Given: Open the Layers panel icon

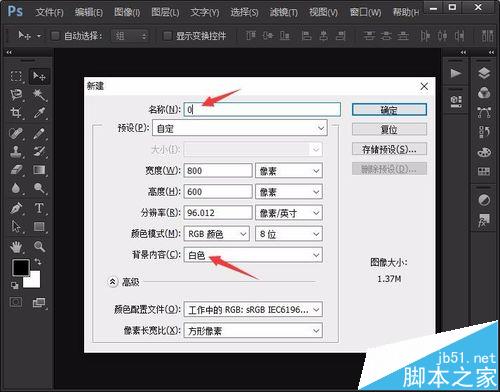Looking at the screenshot, I should point(484,73).
